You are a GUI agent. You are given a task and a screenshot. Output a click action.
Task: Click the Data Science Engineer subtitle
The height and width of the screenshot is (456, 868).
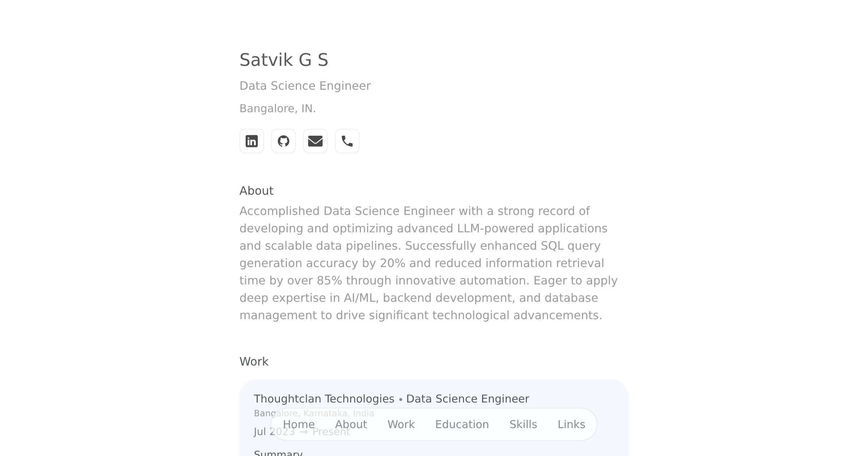(305, 86)
